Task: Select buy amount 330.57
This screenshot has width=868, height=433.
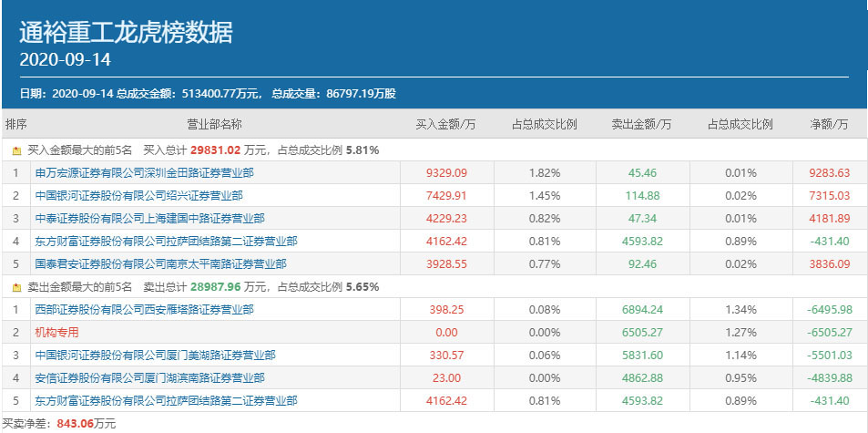Action: click(446, 355)
